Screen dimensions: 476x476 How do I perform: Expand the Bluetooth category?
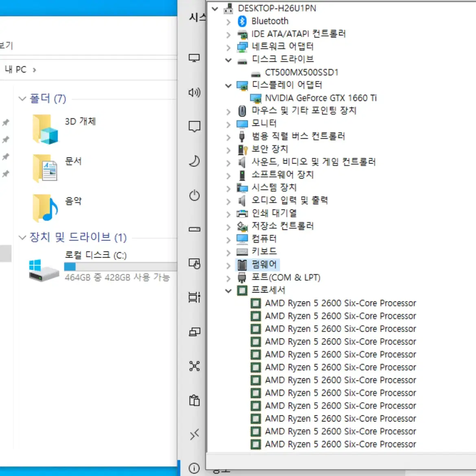click(x=228, y=22)
